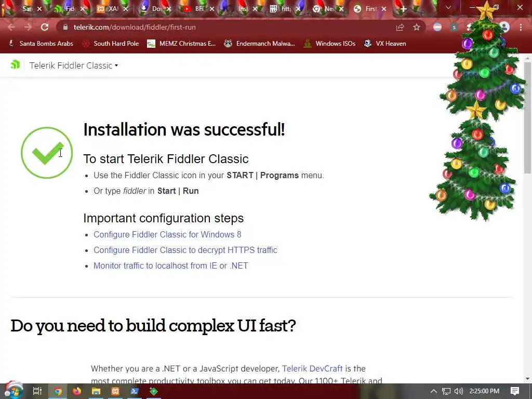This screenshot has height=399, width=532.
Task: Open a new tab with the plus button
Action: [x=403, y=9]
